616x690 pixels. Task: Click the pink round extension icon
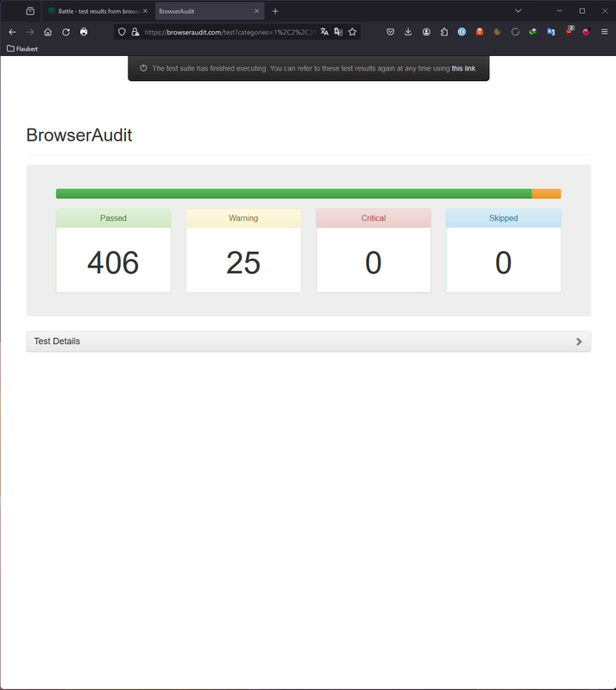[x=586, y=32]
